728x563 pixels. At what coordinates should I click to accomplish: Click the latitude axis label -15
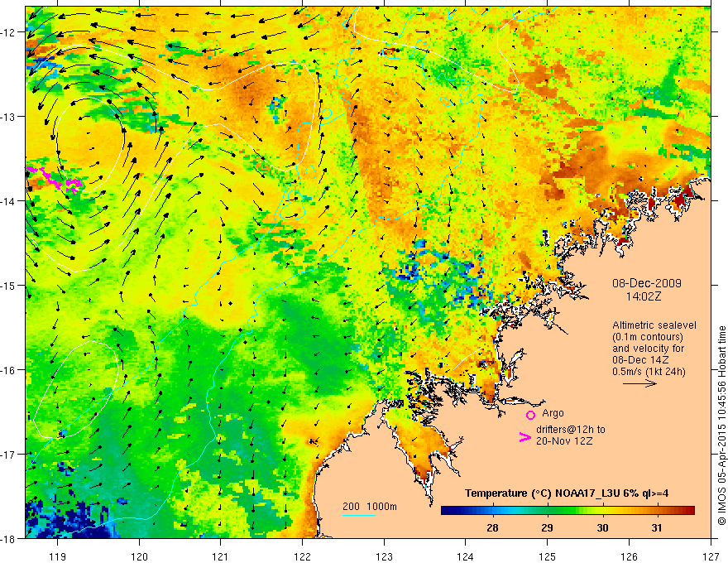click(x=8, y=285)
